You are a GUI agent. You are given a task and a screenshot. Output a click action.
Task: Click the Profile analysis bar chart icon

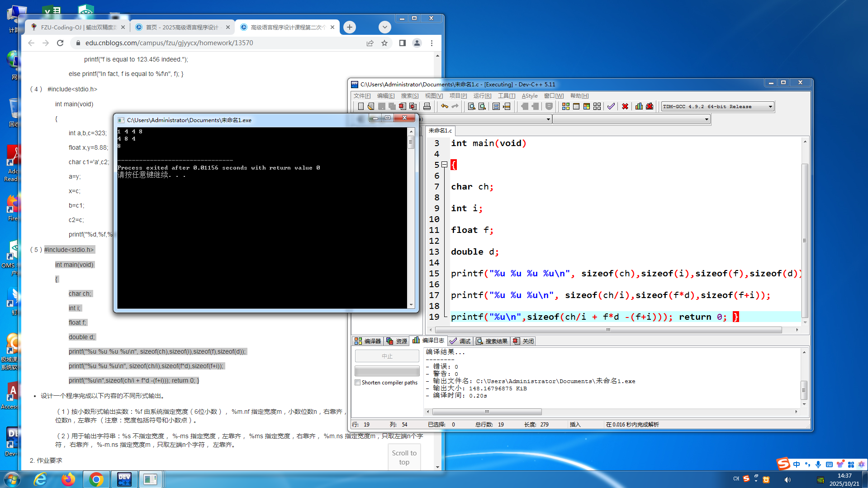coord(639,106)
